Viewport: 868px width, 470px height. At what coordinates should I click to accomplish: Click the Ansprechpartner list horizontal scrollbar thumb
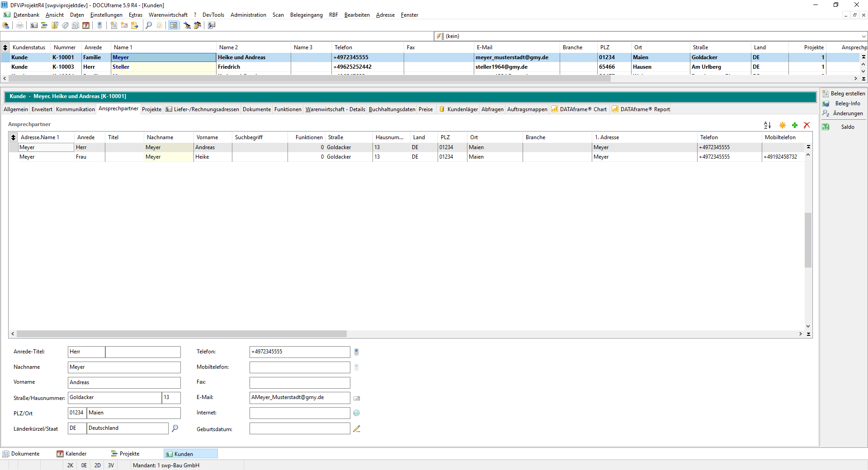click(x=181, y=334)
